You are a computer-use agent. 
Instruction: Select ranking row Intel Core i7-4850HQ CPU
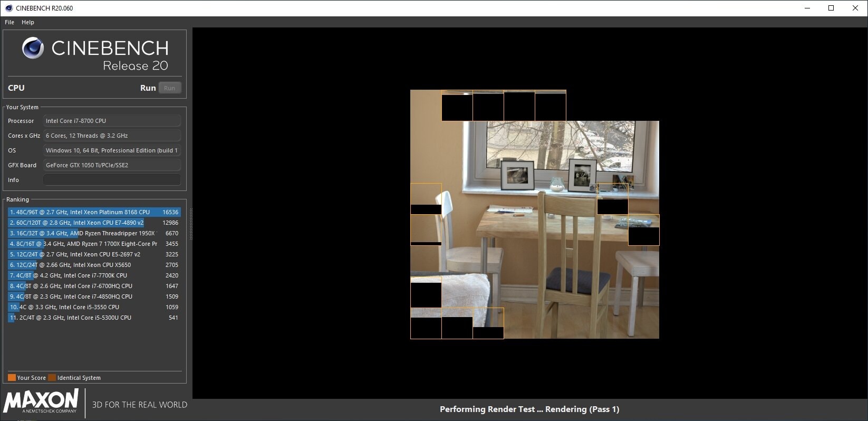pyautogui.click(x=94, y=296)
